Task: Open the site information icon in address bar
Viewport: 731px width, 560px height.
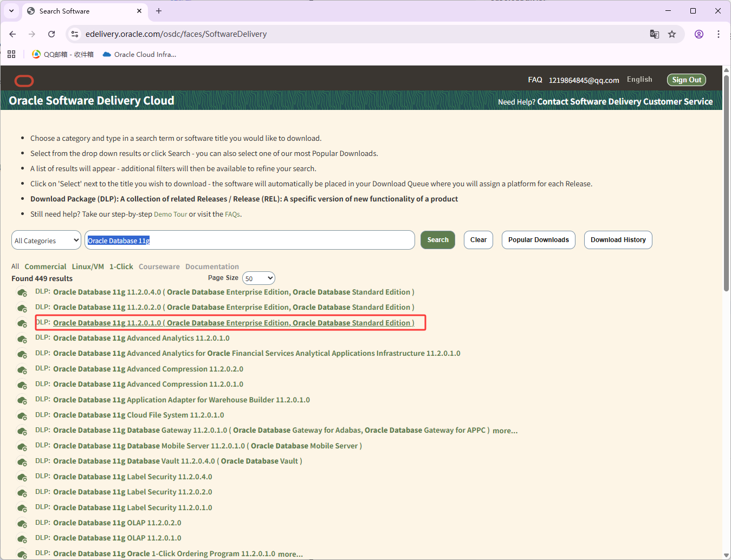Action: (x=75, y=34)
